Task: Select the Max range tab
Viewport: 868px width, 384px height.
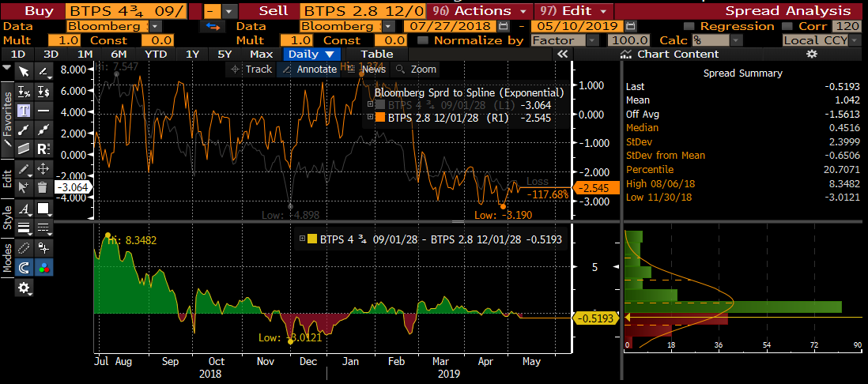Action: [x=262, y=54]
